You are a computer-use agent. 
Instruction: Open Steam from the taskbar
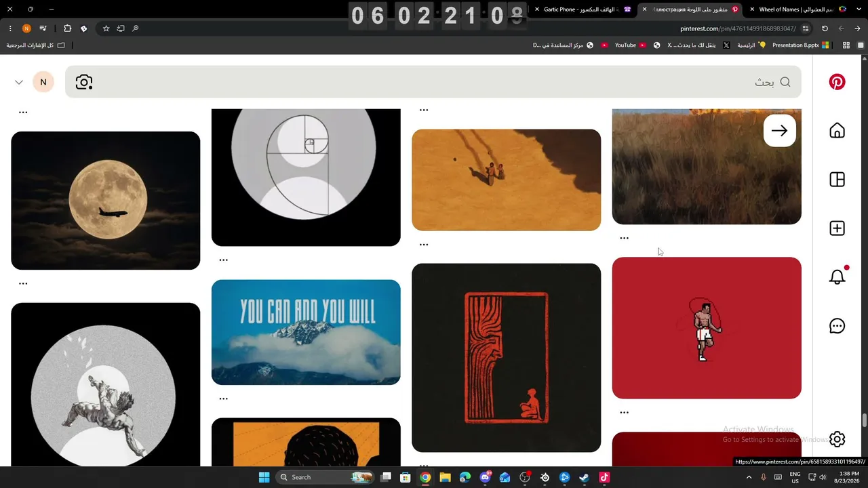click(585, 477)
